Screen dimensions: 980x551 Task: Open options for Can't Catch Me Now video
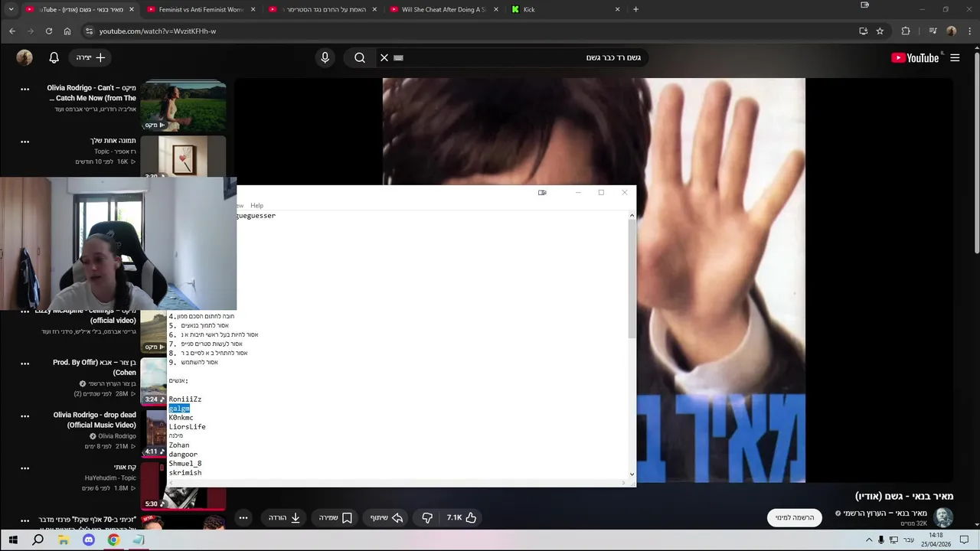pyautogui.click(x=24, y=89)
